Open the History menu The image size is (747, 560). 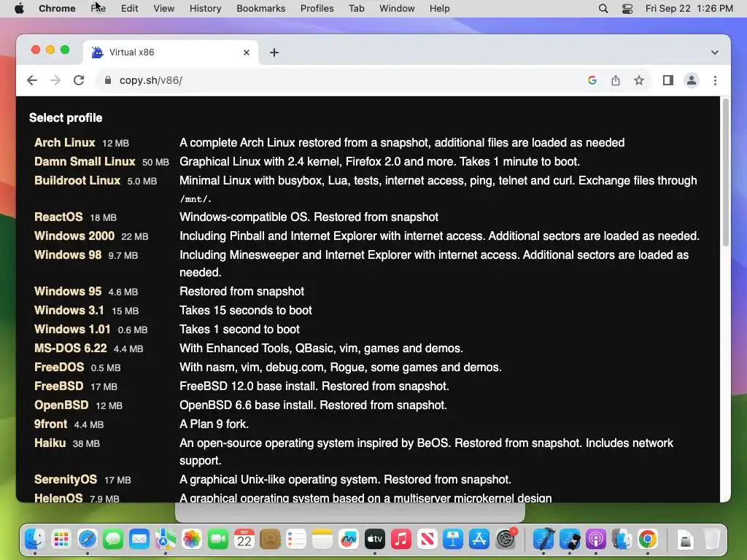tap(205, 9)
